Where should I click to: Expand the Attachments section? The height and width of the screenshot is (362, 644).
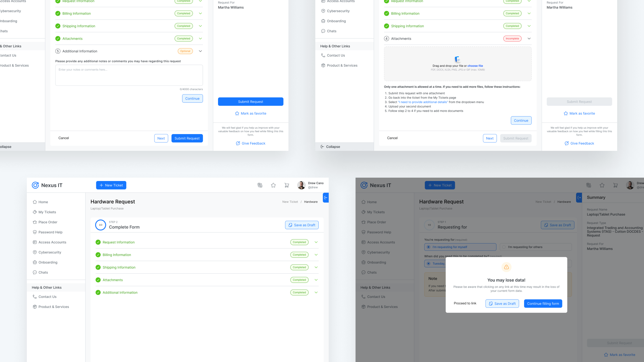[316, 280]
